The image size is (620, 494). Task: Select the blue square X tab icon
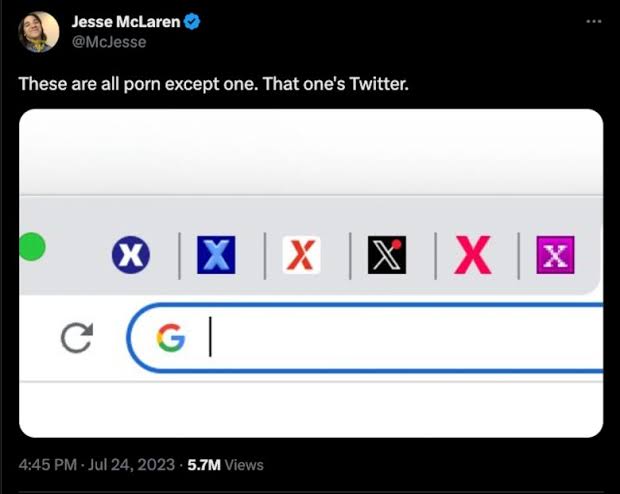(x=215, y=256)
